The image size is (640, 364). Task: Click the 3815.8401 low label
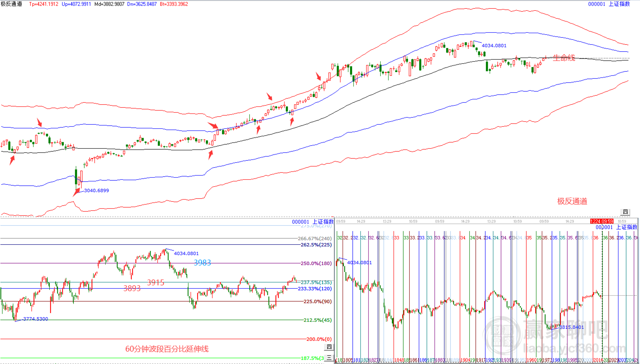click(x=572, y=327)
